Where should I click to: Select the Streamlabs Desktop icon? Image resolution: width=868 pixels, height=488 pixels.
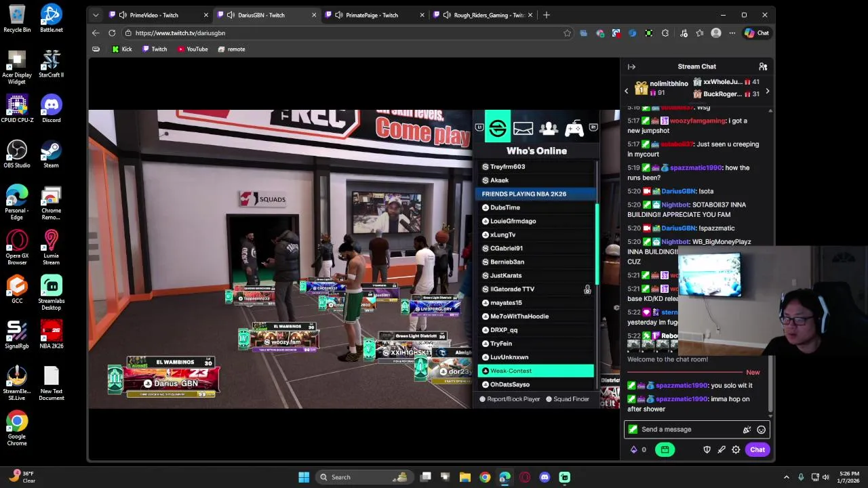point(51,293)
